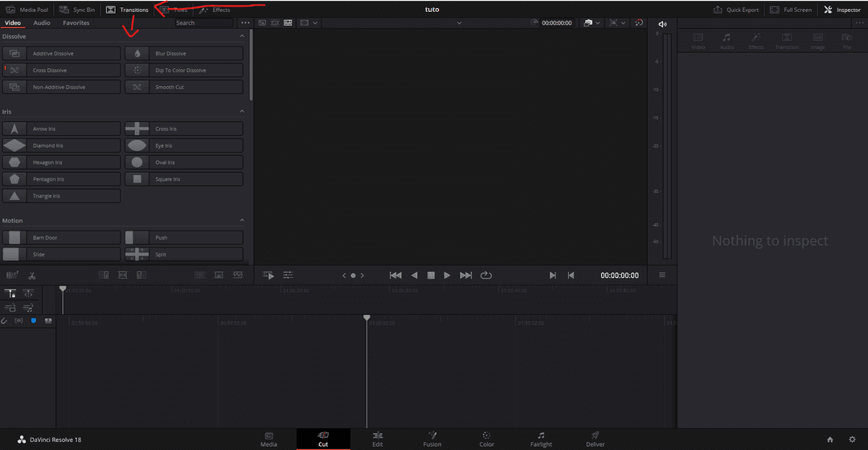Choose the Eye Iris transition
Viewport: 868px width, 450px height.
tap(184, 145)
